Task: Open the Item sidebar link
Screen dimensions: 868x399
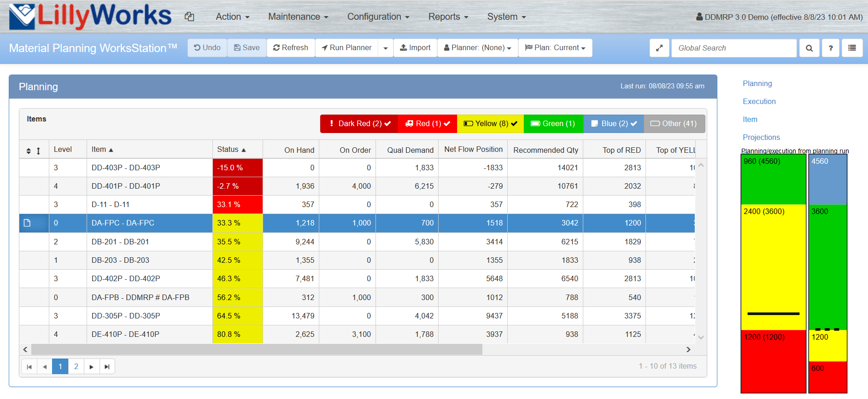Action: click(x=750, y=120)
